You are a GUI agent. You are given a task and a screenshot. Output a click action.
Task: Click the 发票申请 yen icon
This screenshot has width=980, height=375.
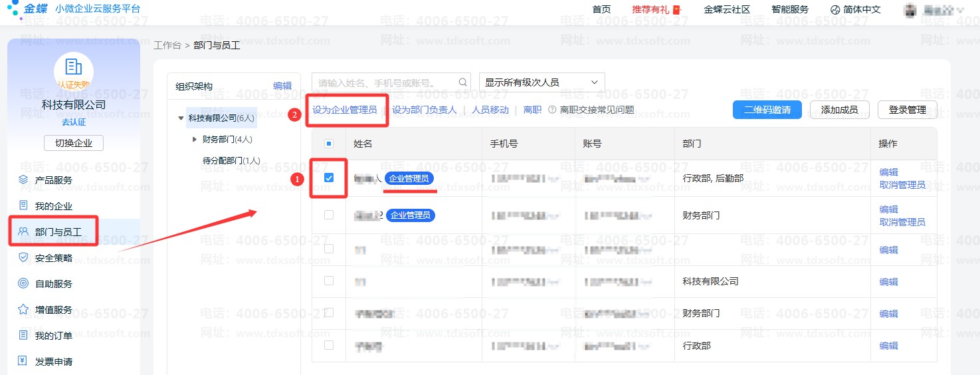[23, 361]
